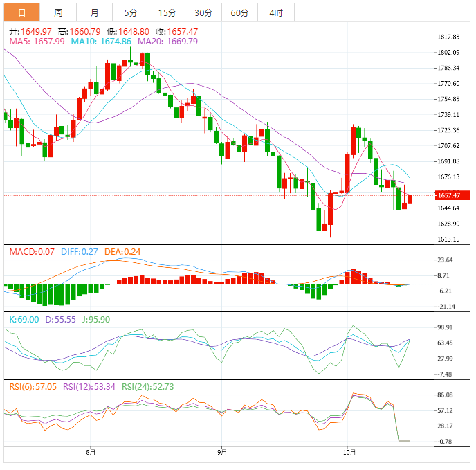Click the latest red candlestick on the chart
This screenshot has width=476, height=470.
point(410,199)
